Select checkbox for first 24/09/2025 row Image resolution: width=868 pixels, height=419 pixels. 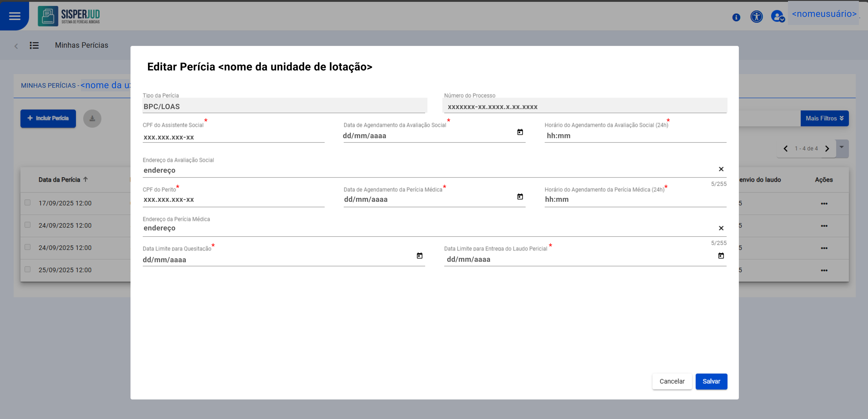point(28,225)
